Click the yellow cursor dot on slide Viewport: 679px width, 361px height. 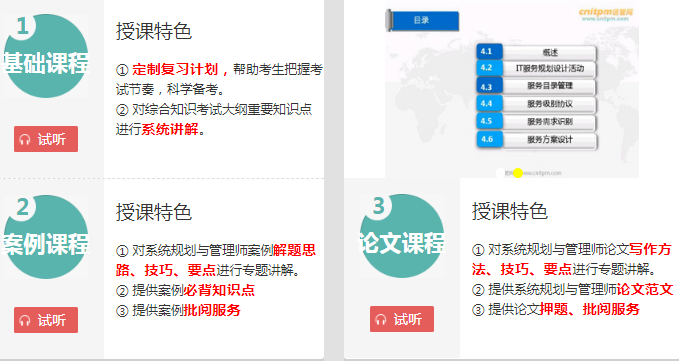[518, 173]
